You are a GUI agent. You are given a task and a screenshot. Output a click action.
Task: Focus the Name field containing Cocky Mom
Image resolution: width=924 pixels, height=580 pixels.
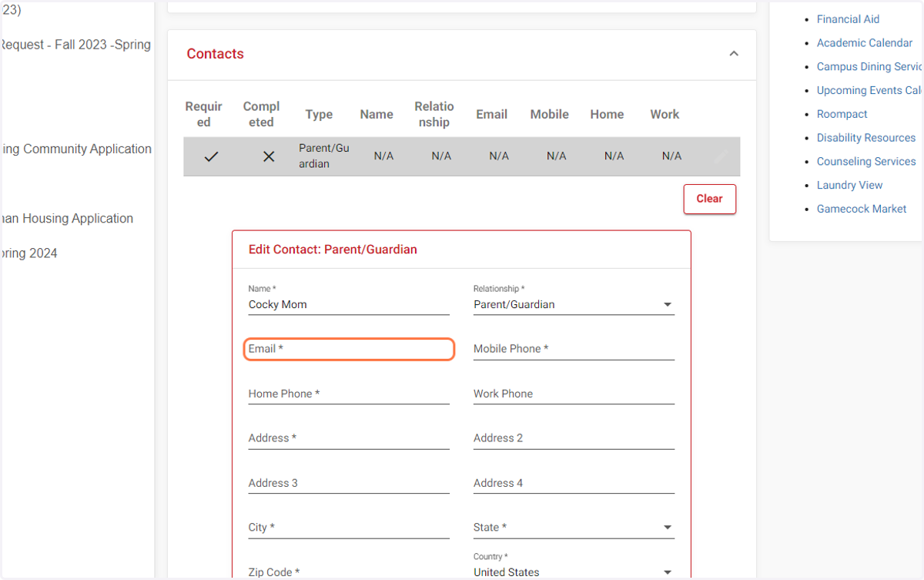pos(349,304)
